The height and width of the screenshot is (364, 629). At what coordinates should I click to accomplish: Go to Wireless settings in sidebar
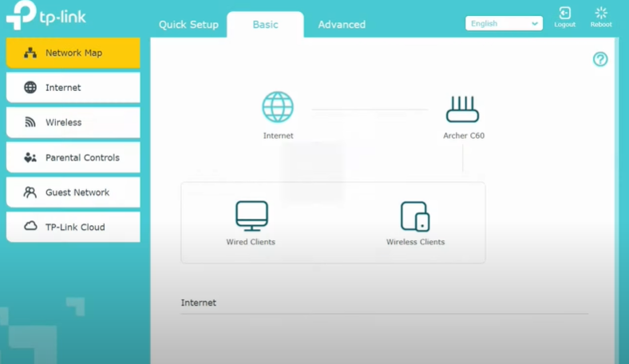[73, 123]
